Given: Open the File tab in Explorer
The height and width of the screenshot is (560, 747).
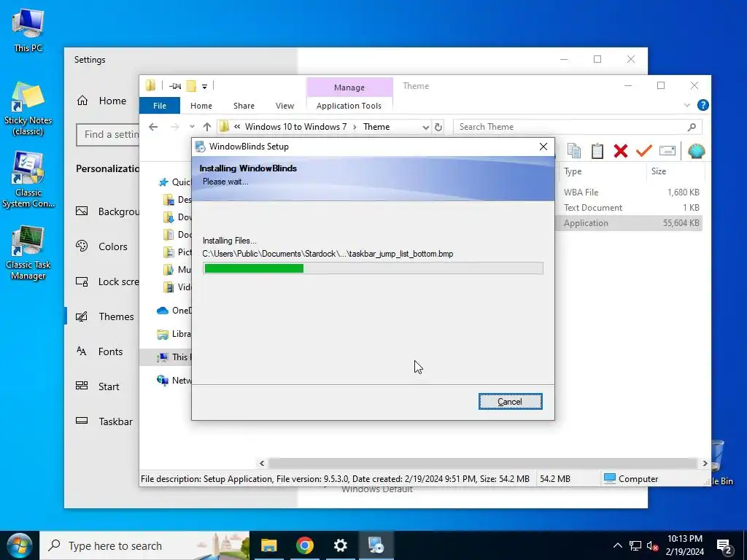Looking at the screenshot, I should click(160, 106).
